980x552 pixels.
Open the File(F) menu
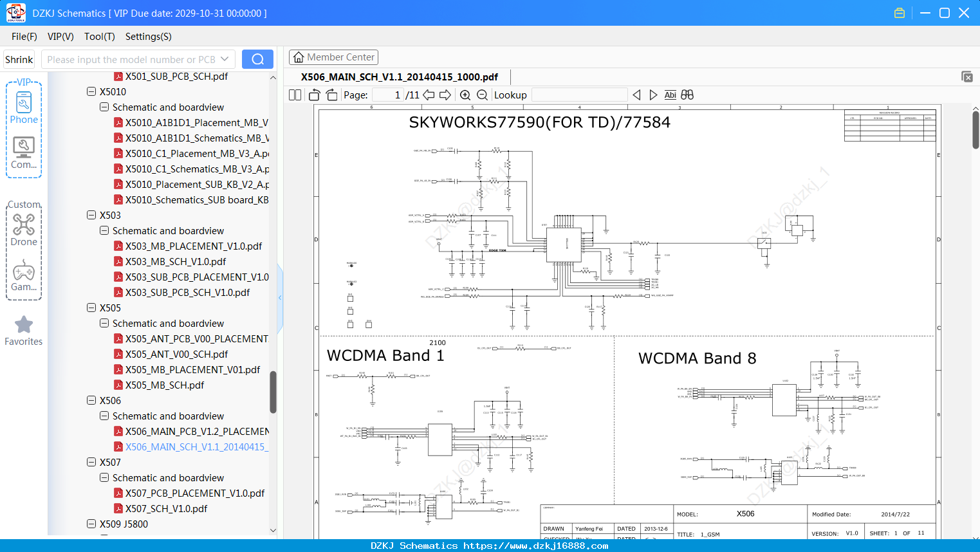coord(24,37)
